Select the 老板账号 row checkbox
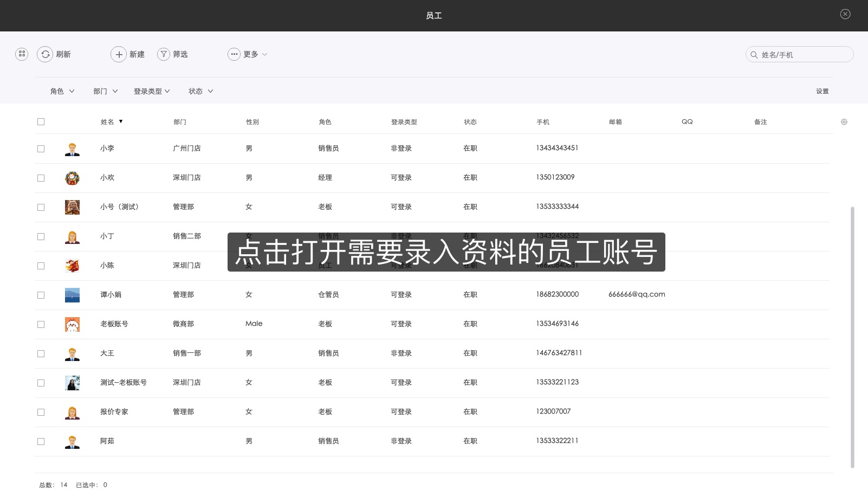The width and height of the screenshot is (868, 496). pyautogui.click(x=41, y=324)
